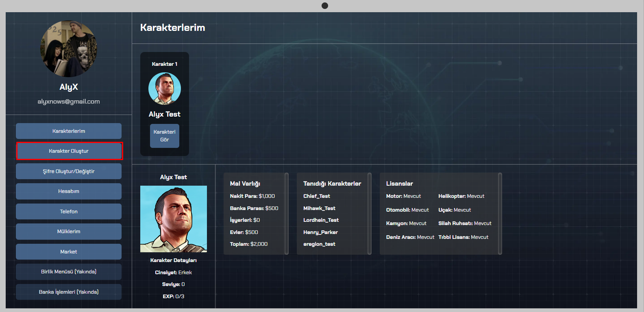The width and height of the screenshot is (644, 312).
Task: Open the Market page
Action: [x=69, y=252]
